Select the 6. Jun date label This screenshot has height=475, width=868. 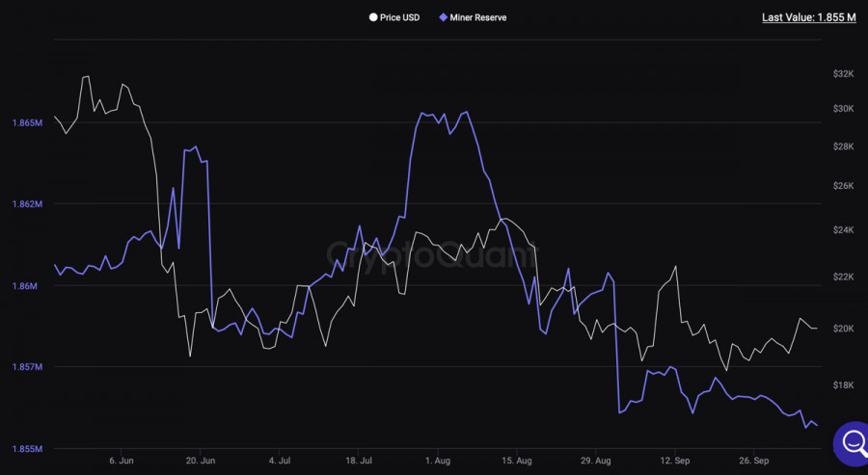pyautogui.click(x=120, y=462)
